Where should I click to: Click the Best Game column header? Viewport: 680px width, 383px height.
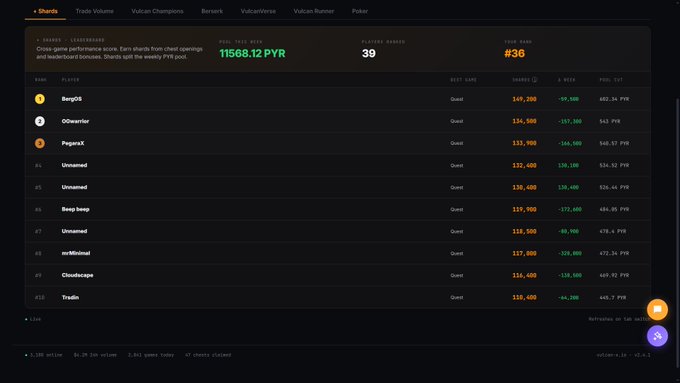point(463,80)
